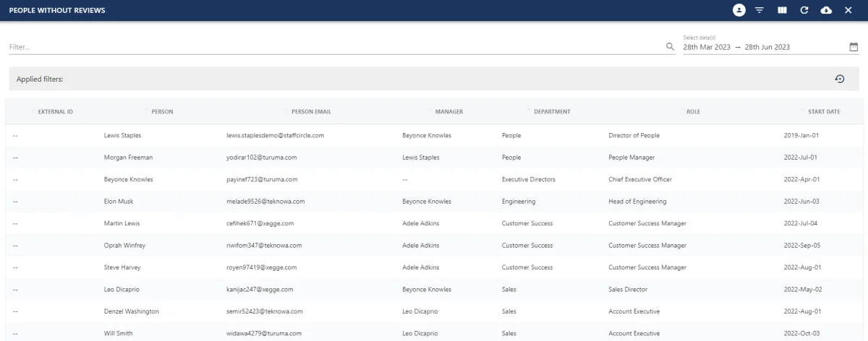
Task: Sort by Person Email column header
Action: point(311,112)
